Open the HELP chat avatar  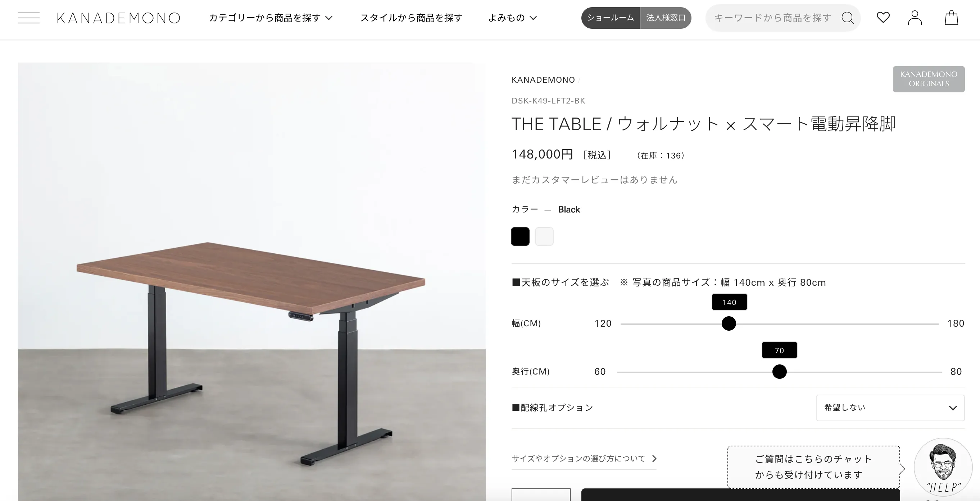943,467
